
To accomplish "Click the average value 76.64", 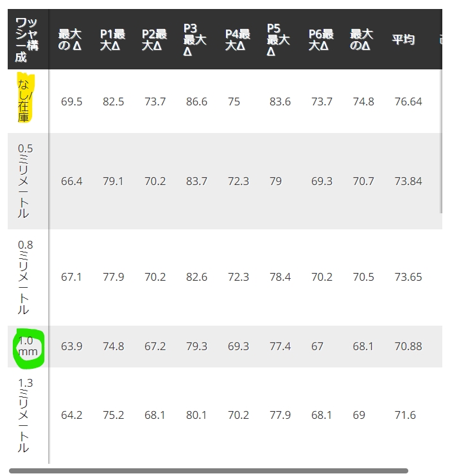I will (408, 102).
